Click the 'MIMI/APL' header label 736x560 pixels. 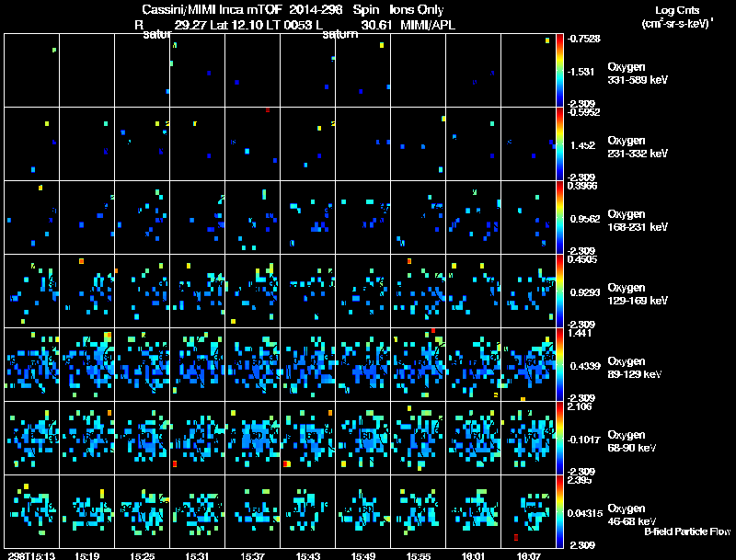point(428,25)
